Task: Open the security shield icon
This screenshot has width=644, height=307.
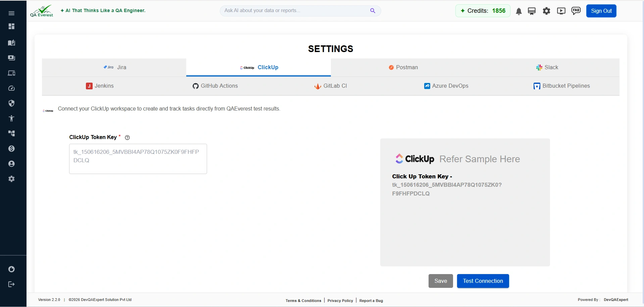Action: 11,103
